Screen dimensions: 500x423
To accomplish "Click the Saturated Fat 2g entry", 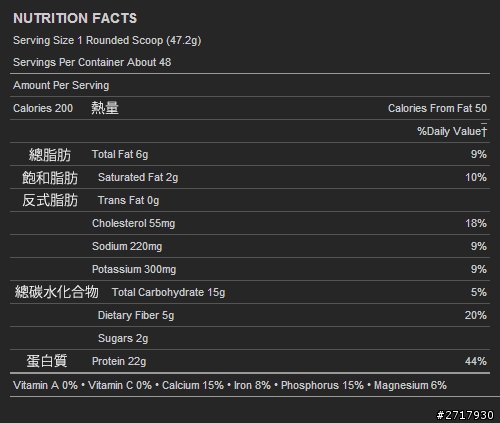I will coord(138,177).
